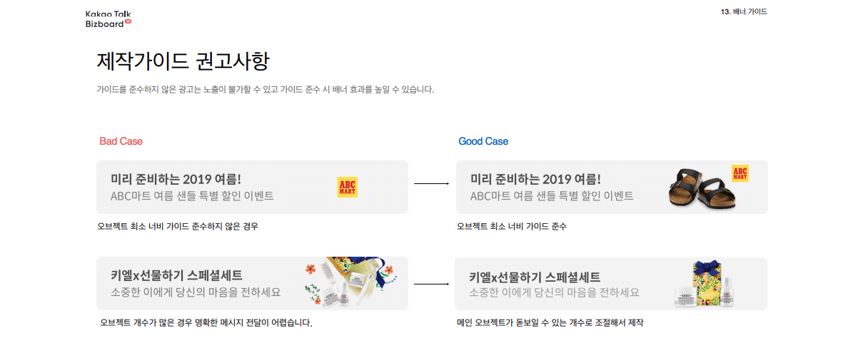Viewport: 868px width, 338px height.
Task: Select the 'Bad Case' heading
Action: [121, 141]
